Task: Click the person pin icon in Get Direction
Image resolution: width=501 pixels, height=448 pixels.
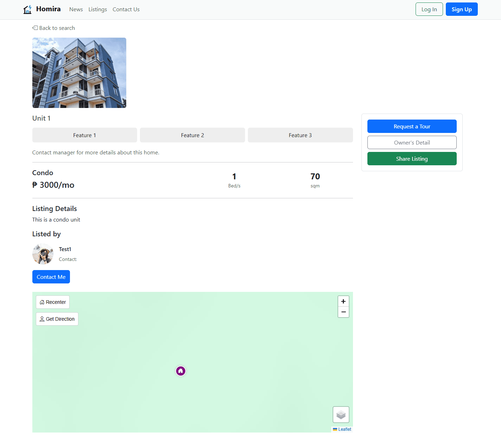Action: pos(42,319)
